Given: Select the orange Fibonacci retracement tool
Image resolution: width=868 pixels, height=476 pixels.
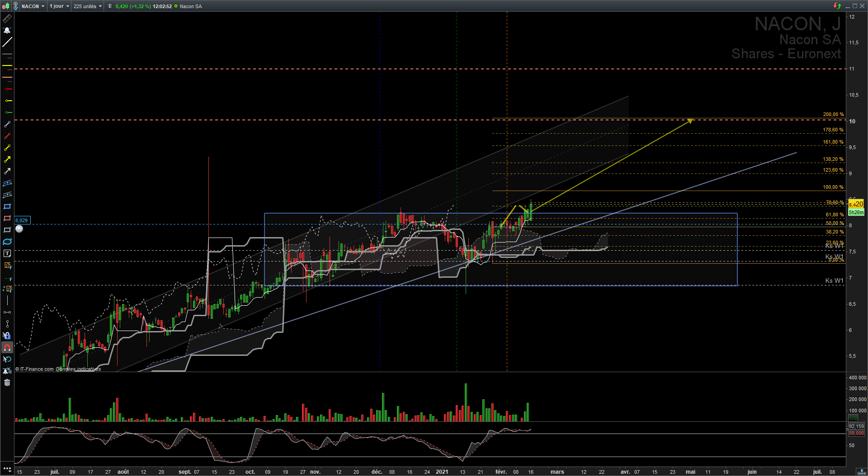Looking at the screenshot, I should (7, 266).
